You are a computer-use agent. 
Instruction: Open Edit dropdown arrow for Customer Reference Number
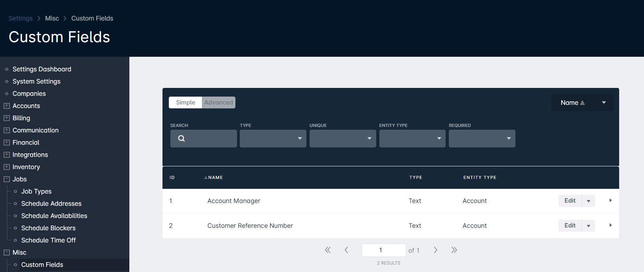(x=588, y=225)
